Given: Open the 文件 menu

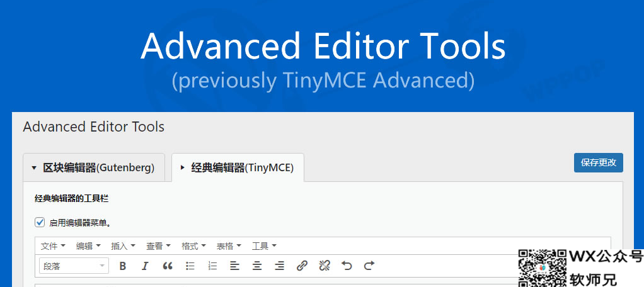Looking at the screenshot, I should pyautogui.click(x=53, y=246).
